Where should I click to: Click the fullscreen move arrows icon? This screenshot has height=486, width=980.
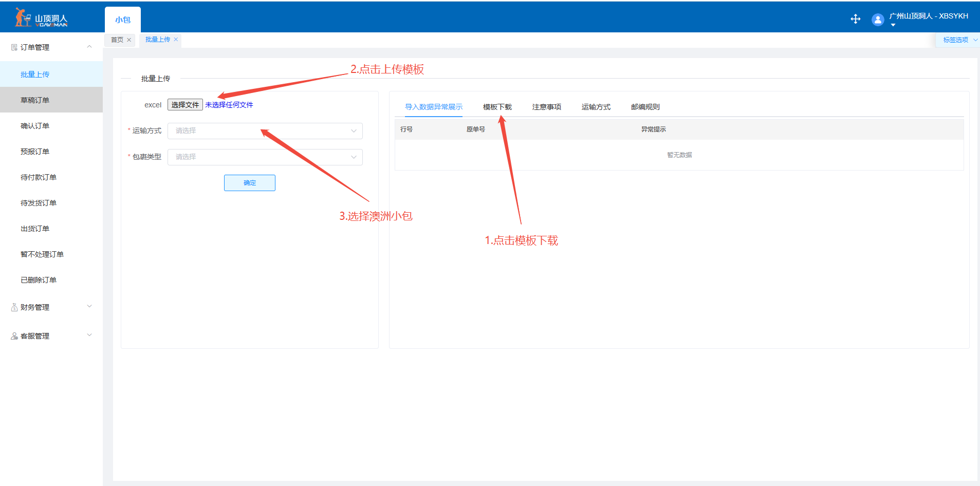pyautogui.click(x=855, y=19)
